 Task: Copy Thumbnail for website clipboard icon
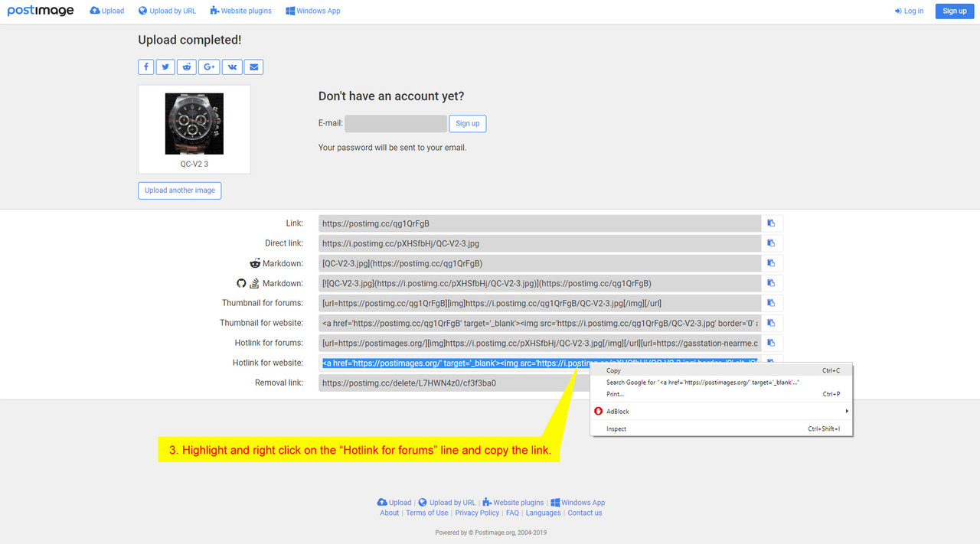[772, 323]
